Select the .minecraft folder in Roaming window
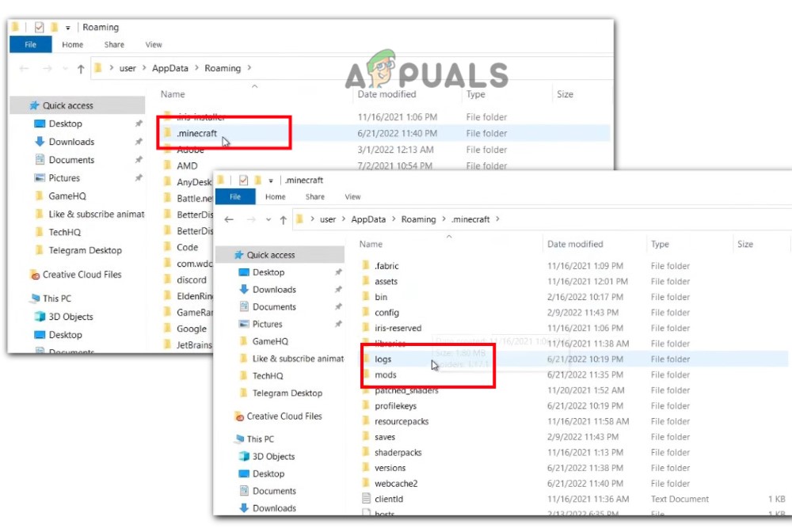 [x=196, y=133]
